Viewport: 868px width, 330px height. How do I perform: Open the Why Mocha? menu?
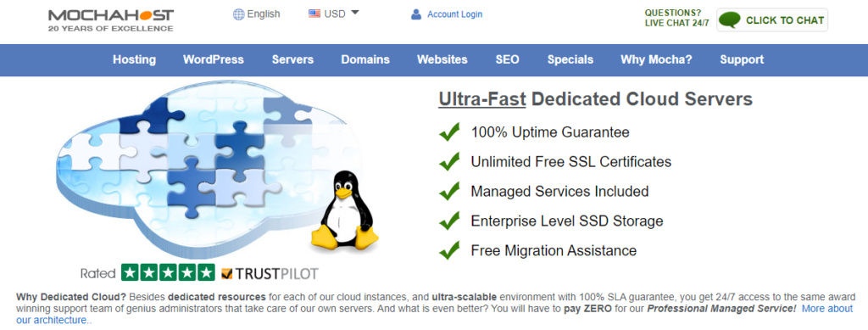click(x=657, y=59)
